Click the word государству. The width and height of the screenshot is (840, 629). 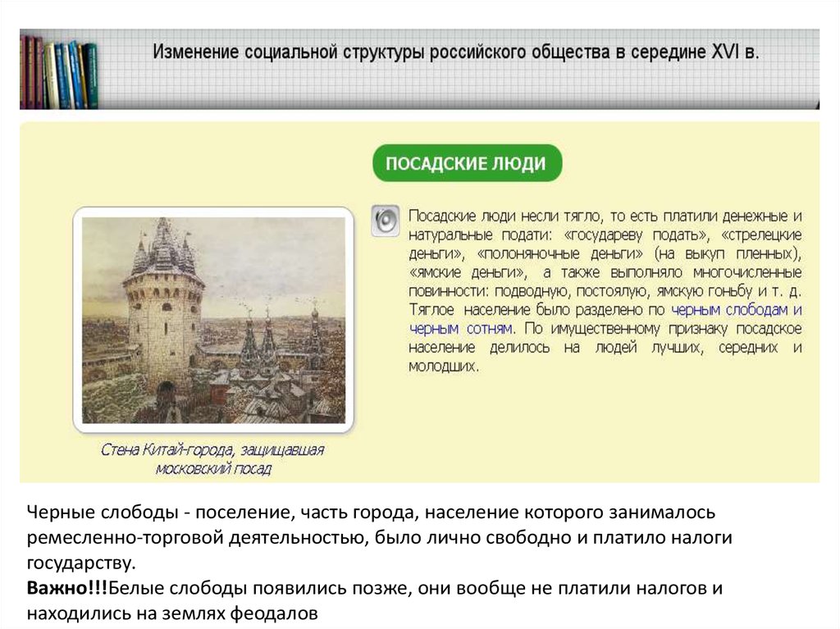pos(81,563)
